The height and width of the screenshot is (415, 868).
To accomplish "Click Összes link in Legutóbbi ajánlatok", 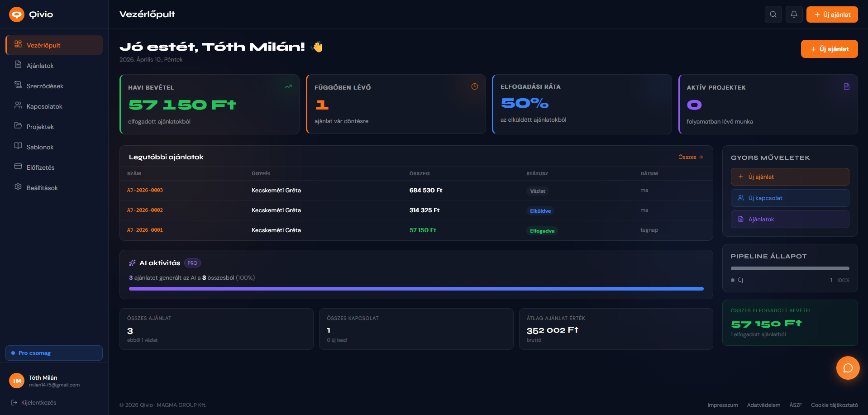I will click(x=690, y=157).
